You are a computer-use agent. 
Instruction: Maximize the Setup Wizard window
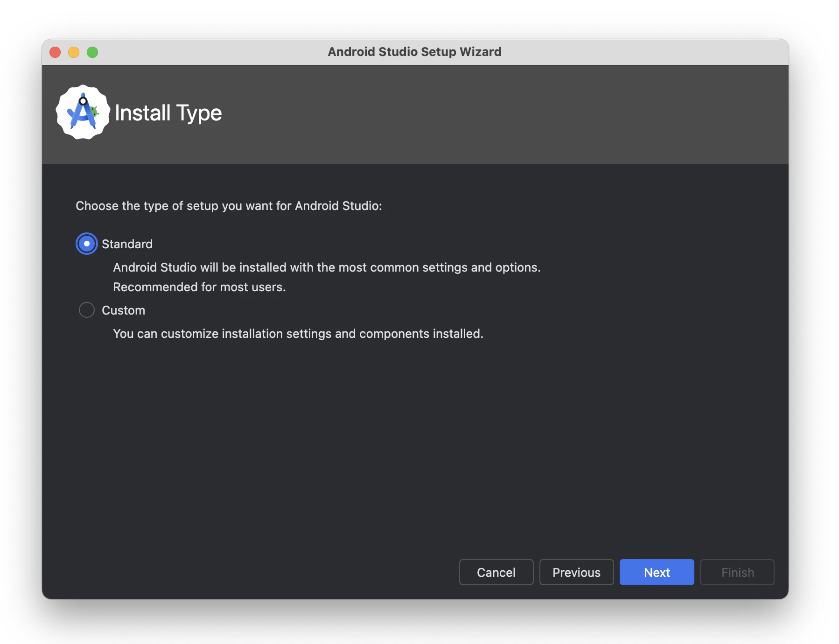point(92,52)
